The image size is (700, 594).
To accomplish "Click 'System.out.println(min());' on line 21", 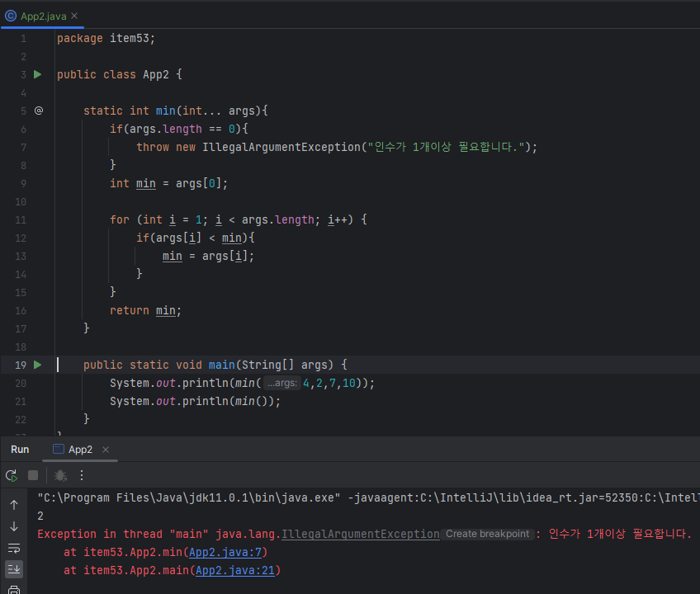I will (x=195, y=401).
